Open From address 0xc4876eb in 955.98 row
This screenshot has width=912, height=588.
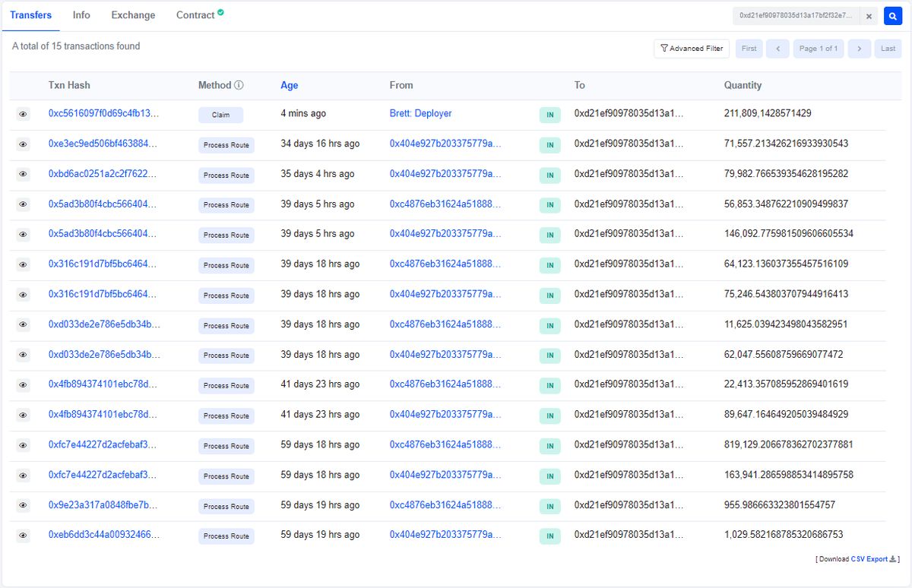point(445,505)
